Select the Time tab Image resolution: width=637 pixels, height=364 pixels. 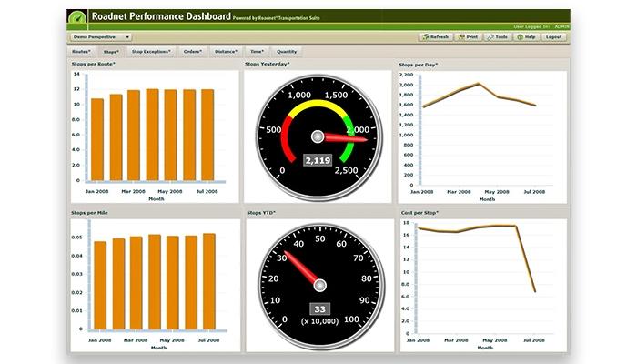pyautogui.click(x=257, y=52)
